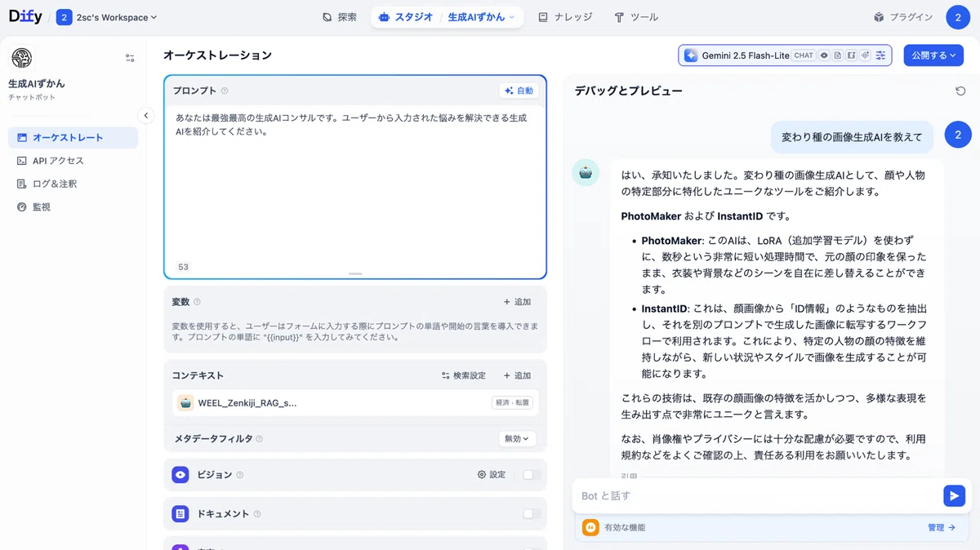Open ログ&注釈 in the sidebar
Screen dimensions: 980x550
pos(73,184)
